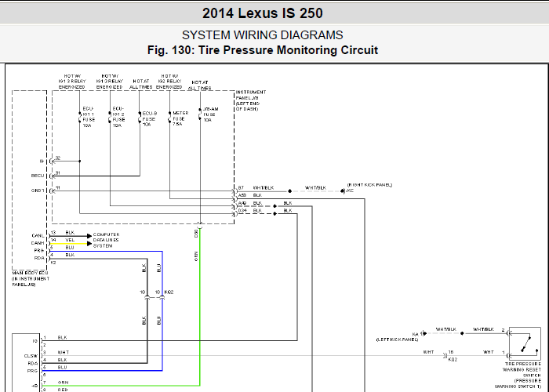Screen dimensions: 549x392
Task: Click "Fig. 130: Tire Pressure Monitoring Circuit" caption
Action: coord(263,50)
